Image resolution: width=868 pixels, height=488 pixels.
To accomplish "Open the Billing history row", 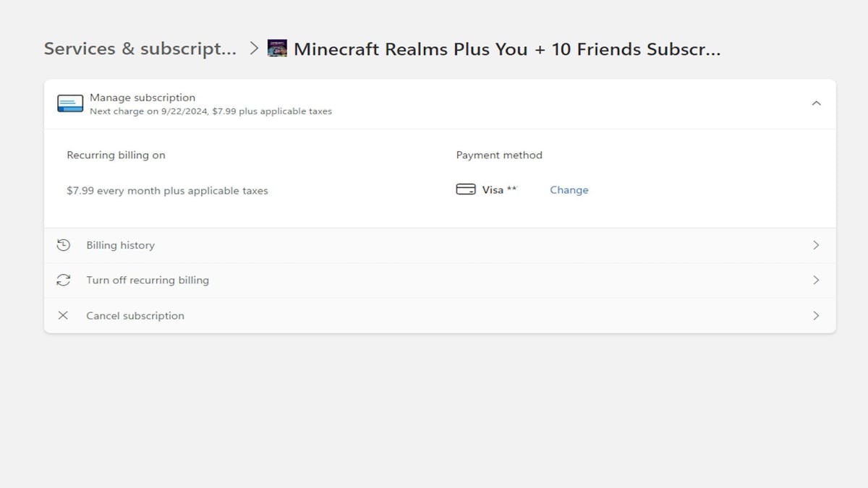I will pyautogui.click(x=440, y=245).
